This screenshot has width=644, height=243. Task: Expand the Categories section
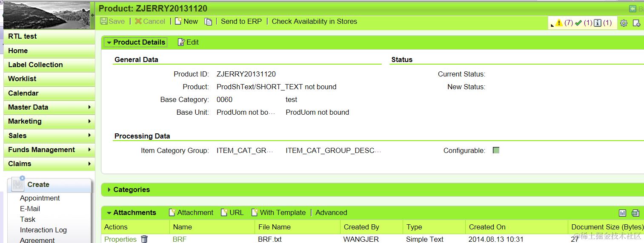[x=109, y=190]
